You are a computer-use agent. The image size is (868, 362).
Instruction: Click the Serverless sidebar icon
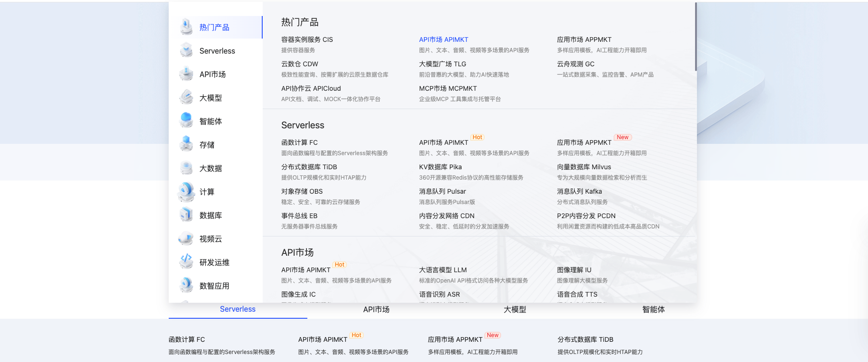click(187, 51)
